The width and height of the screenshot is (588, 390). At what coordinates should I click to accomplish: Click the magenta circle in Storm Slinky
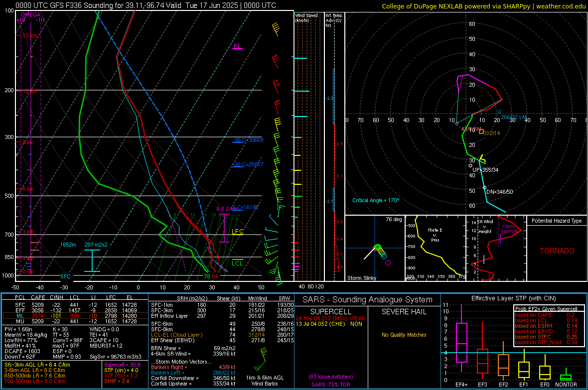[x=388, y=263]
